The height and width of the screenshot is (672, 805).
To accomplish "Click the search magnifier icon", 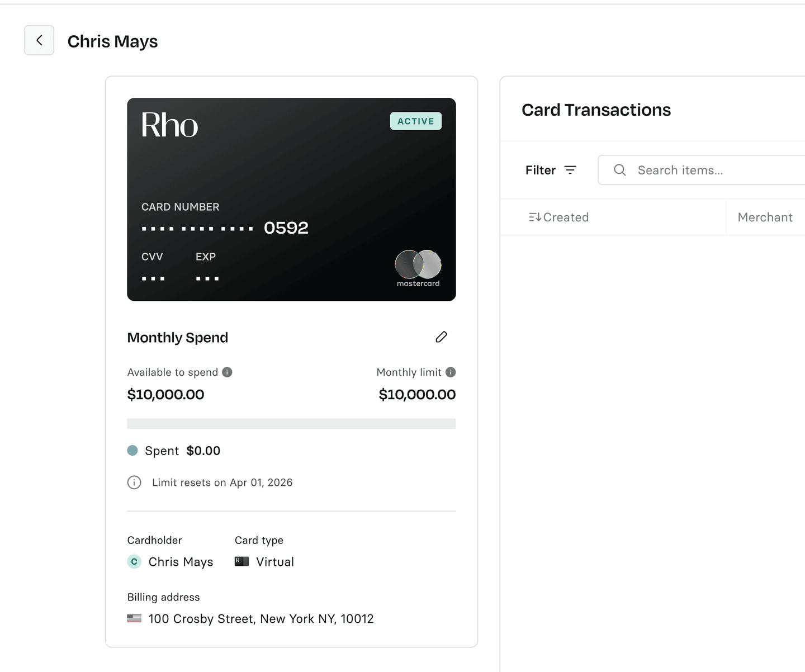I will point(619,170).
